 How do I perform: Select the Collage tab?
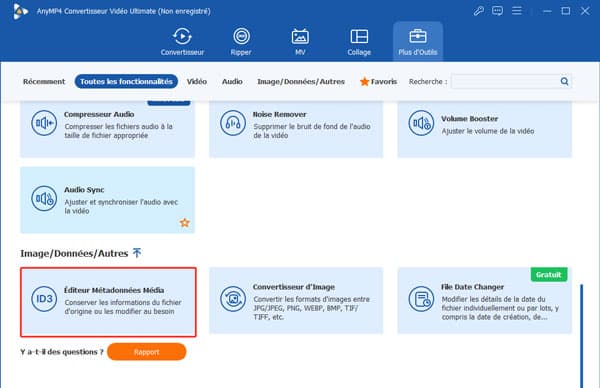click(359, 41)
